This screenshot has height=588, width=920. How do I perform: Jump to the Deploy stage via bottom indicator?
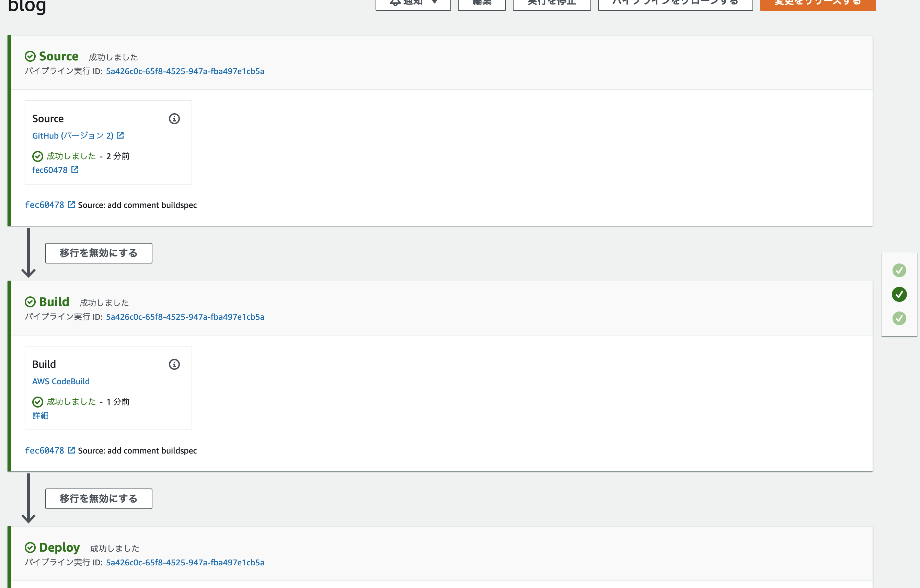coord(899,318)
